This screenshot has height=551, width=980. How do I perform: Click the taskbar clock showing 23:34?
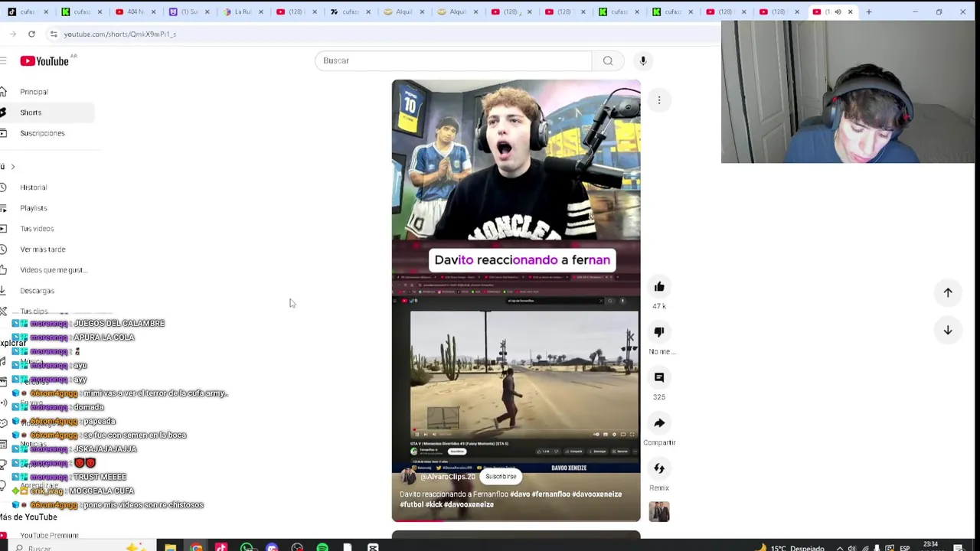pos(931,546)
